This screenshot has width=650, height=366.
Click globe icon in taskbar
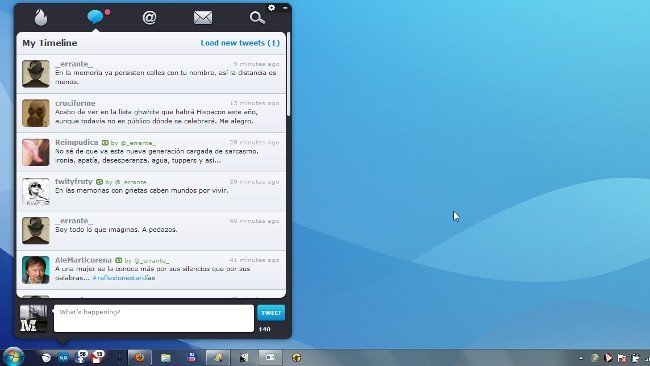tap(296, 358)
